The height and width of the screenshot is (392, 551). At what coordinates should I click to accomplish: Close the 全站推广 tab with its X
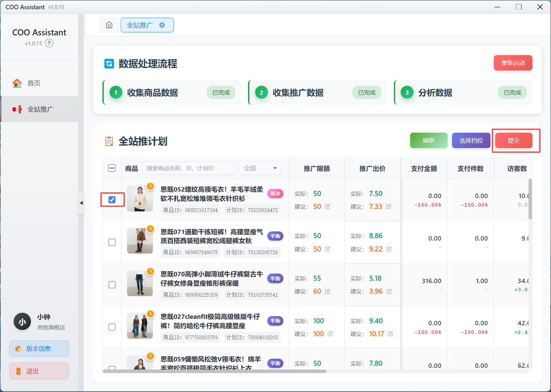click(x=162, y=25)
